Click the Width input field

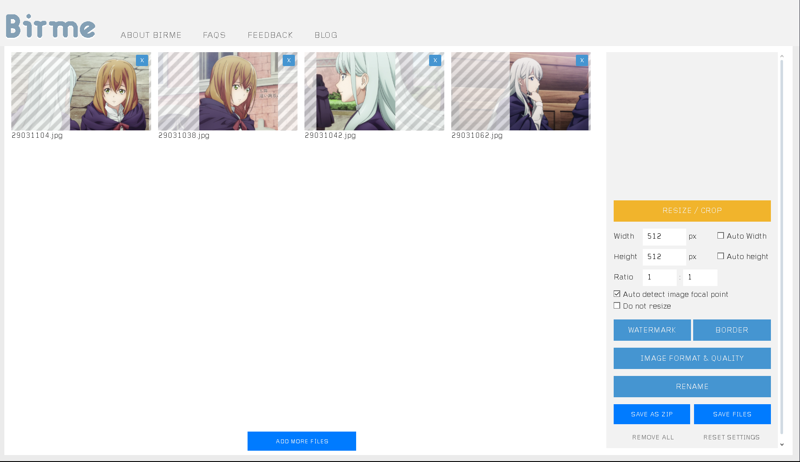click(x=664, y=237)
